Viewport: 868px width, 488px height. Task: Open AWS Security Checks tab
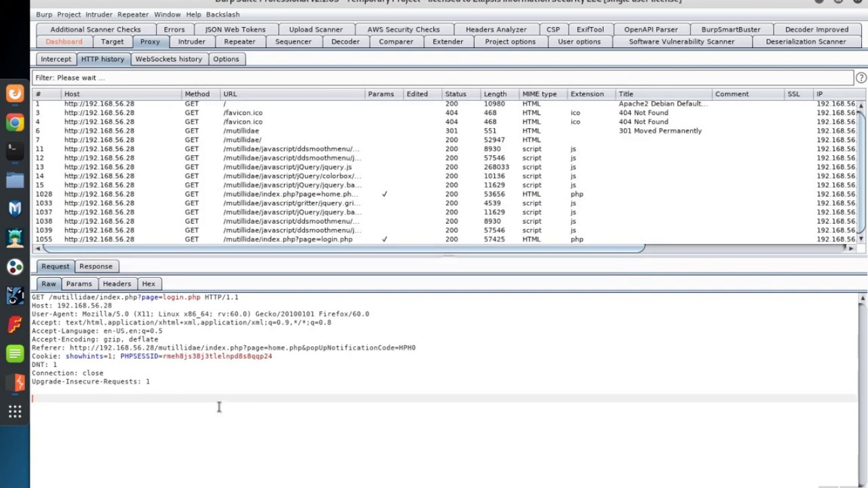403,30
